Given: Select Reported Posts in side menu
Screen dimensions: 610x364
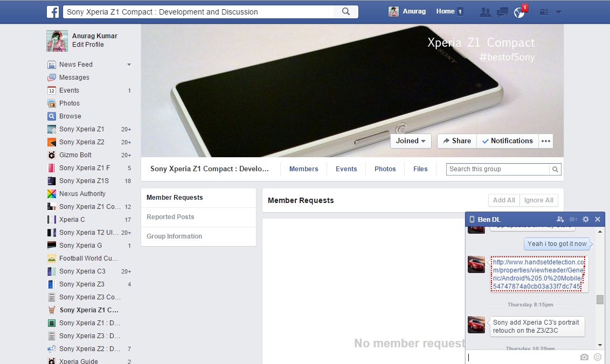Looking at the screenshot, I should point(198,217).
